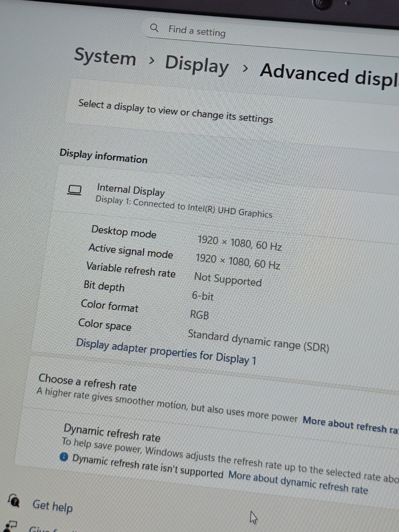Open the Get help link
This screenshot has height=532, width=399.
(53, 506)
